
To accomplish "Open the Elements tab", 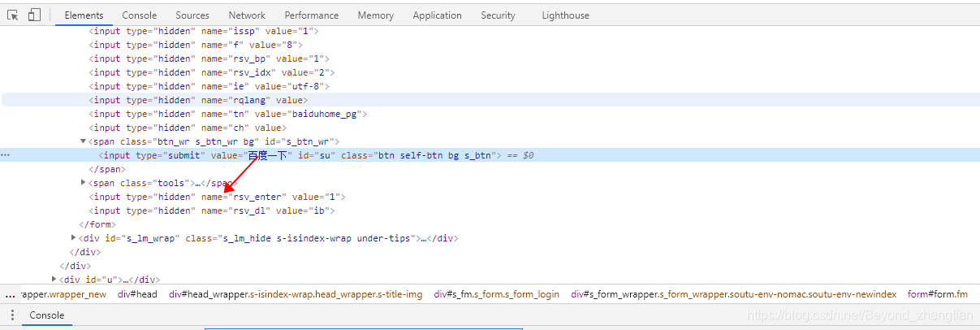I will coord(84,15).
